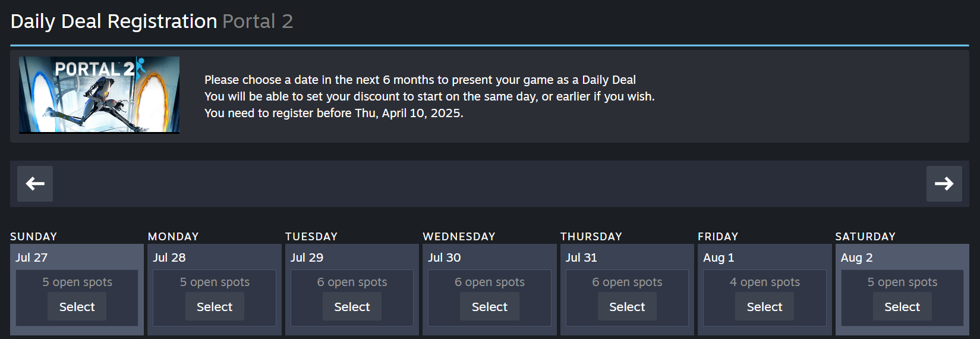Hit Select for Wednesday Jul 30

click(490, 307)
